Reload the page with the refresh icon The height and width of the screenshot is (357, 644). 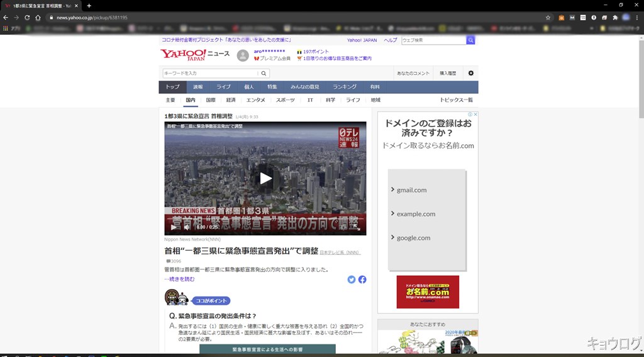(27, 18)
